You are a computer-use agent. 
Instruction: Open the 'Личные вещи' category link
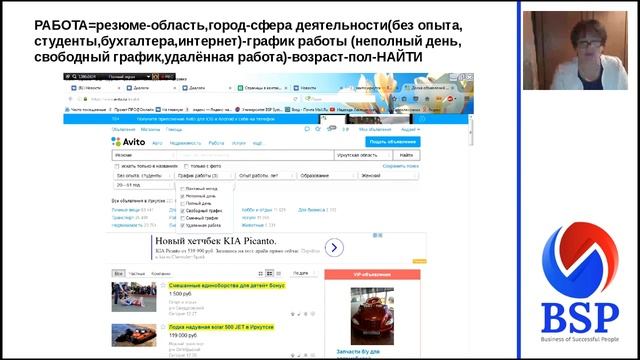click(x=126, y=210)
